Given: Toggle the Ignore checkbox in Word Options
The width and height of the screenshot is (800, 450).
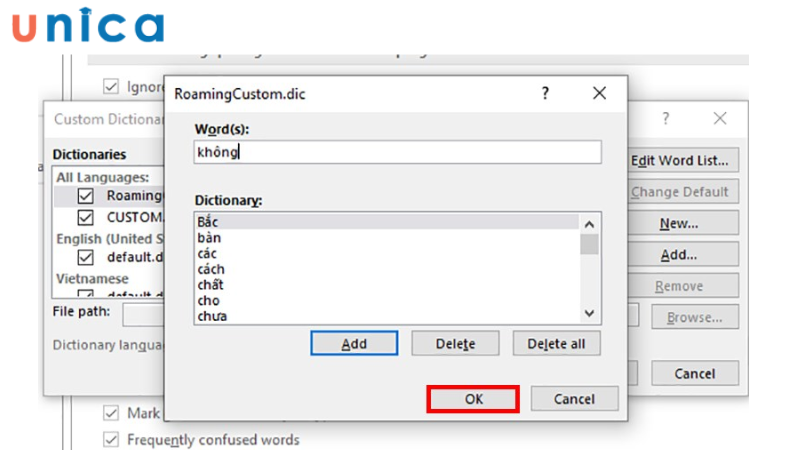Looking at the screenshot, I should click(111, 86).
